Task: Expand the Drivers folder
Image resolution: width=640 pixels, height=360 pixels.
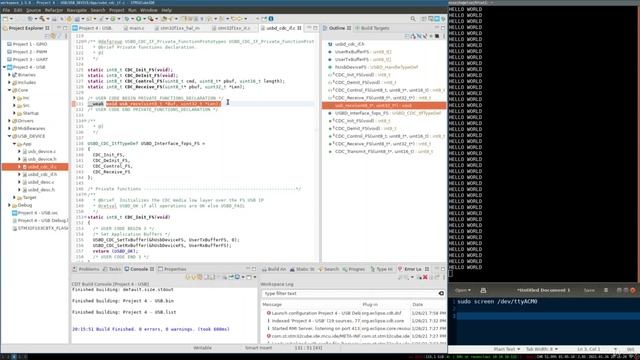Action: (9, 121)
